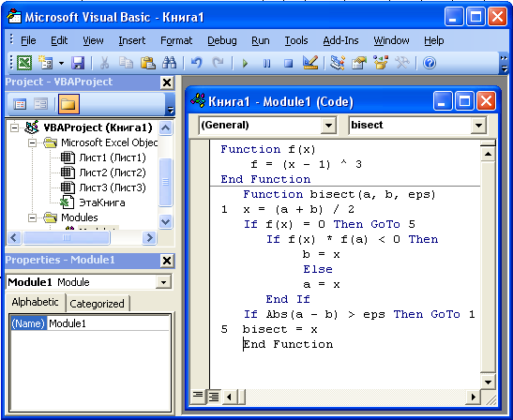Click the Paste clipboard icon

point(147,63)
